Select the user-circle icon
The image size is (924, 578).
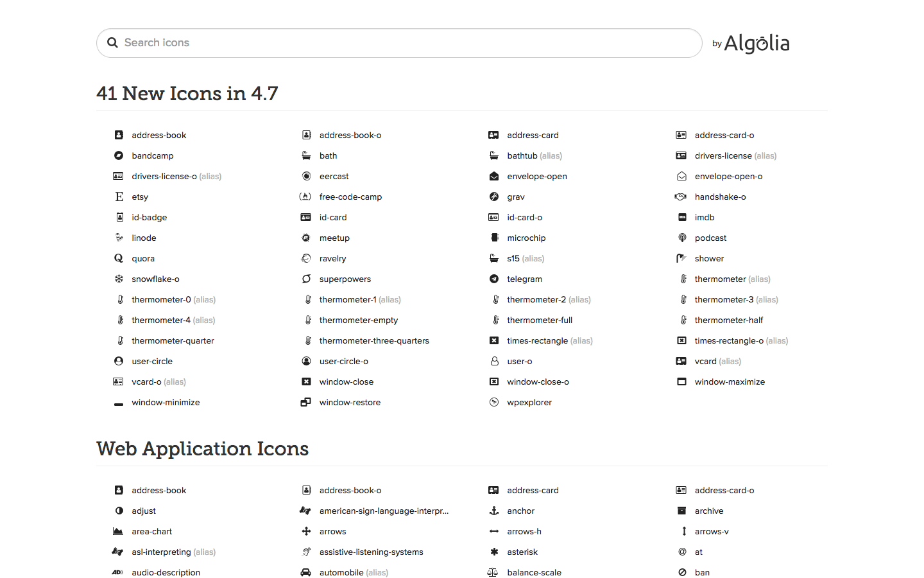[x=151, y=361]
